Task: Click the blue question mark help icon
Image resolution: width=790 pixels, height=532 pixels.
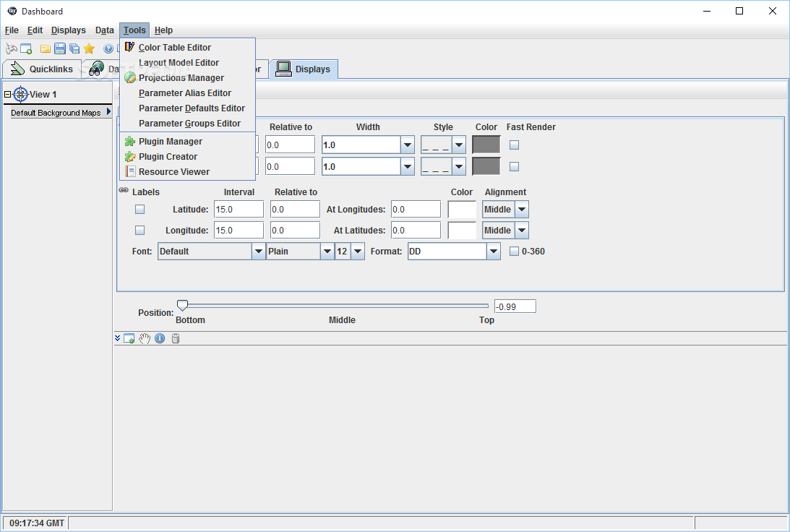Action: pyautogui.click(x=108, y=49)
